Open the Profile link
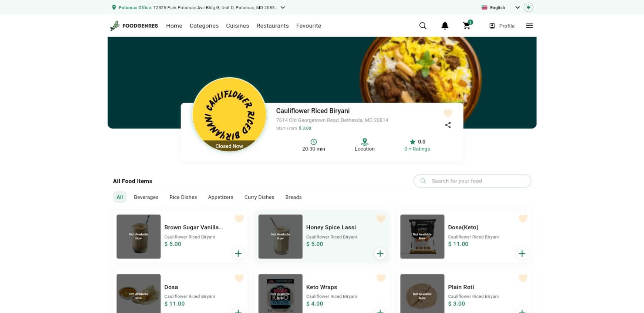Screen dimensions: 644x313 (502, 26)
